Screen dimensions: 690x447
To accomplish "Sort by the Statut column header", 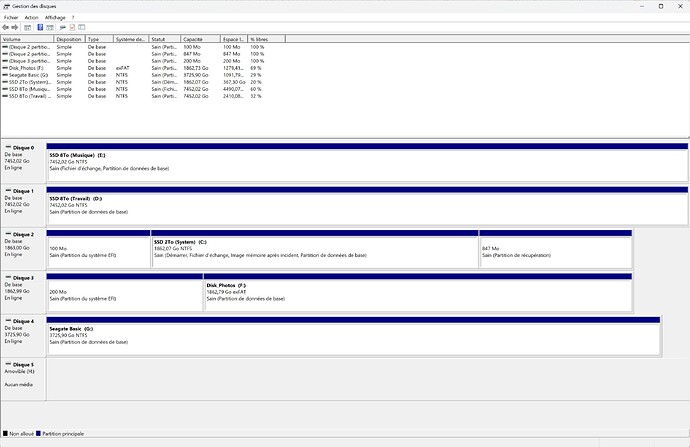I will pos(165,39).
